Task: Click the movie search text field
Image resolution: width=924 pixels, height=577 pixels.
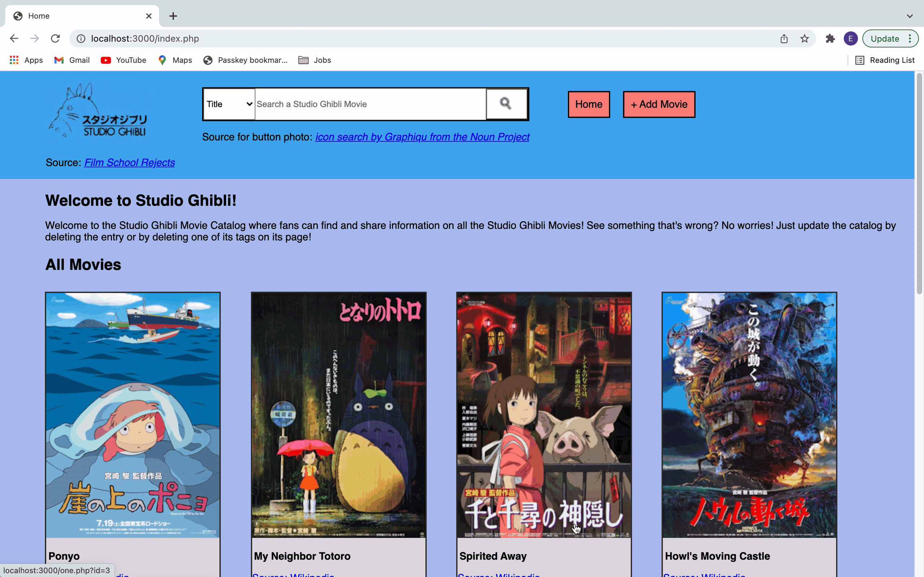Action: click(370, 104)
